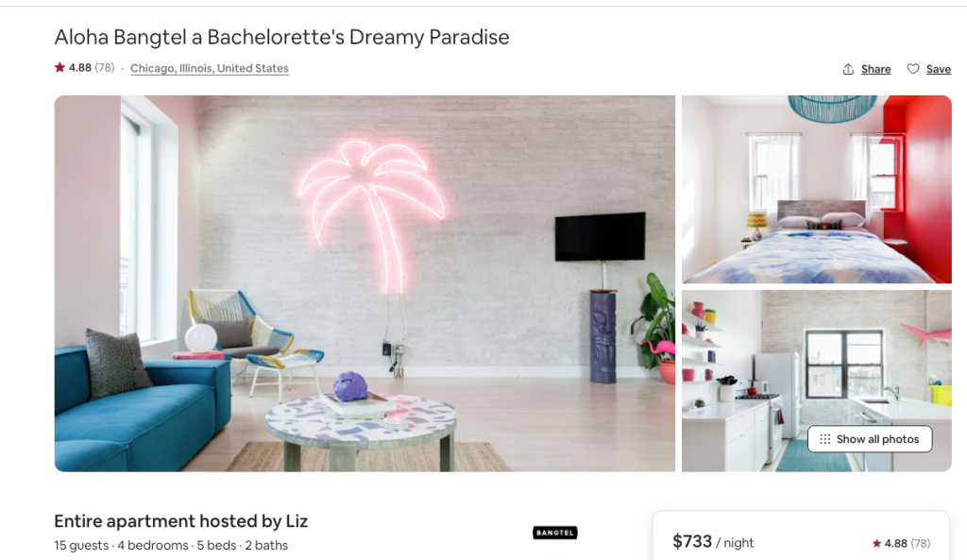Open the bedroom photo with red wall
967x560 pixels.
coord(817,189)
